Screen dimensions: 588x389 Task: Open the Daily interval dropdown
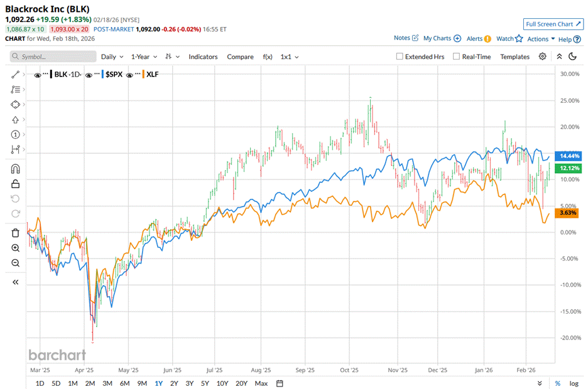coord(112,57)
